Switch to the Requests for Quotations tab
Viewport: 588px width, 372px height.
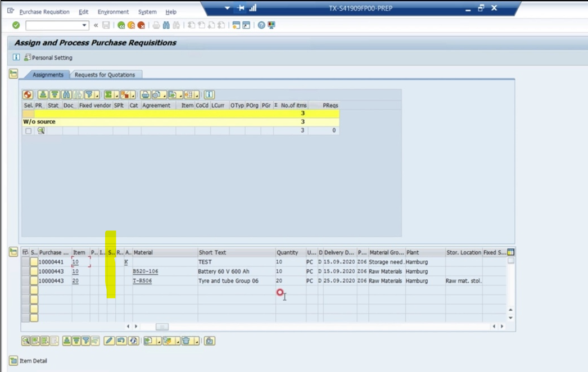pyautogui.click(x=105, y=75)
